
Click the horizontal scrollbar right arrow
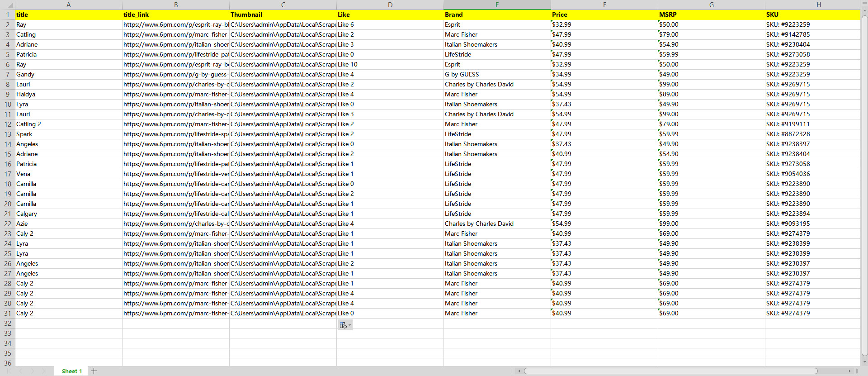849,371
